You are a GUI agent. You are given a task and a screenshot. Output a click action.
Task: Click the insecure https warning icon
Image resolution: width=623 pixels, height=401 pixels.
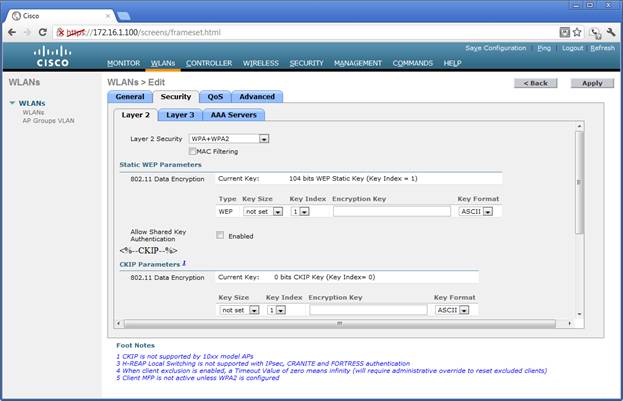[x=60, y=32]
